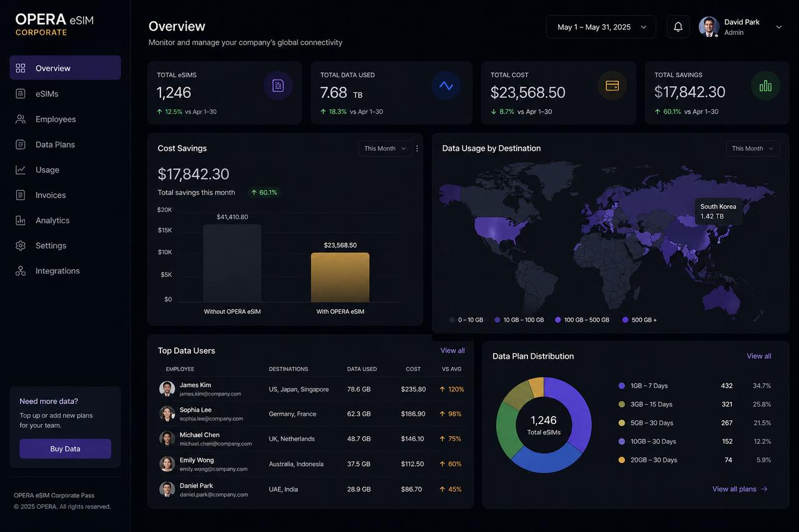Image resolution: width=799 pixels, height=532 pixels.
Task: Open the May 1 – May 31 date dropdown
Action: tap(600, 27)
